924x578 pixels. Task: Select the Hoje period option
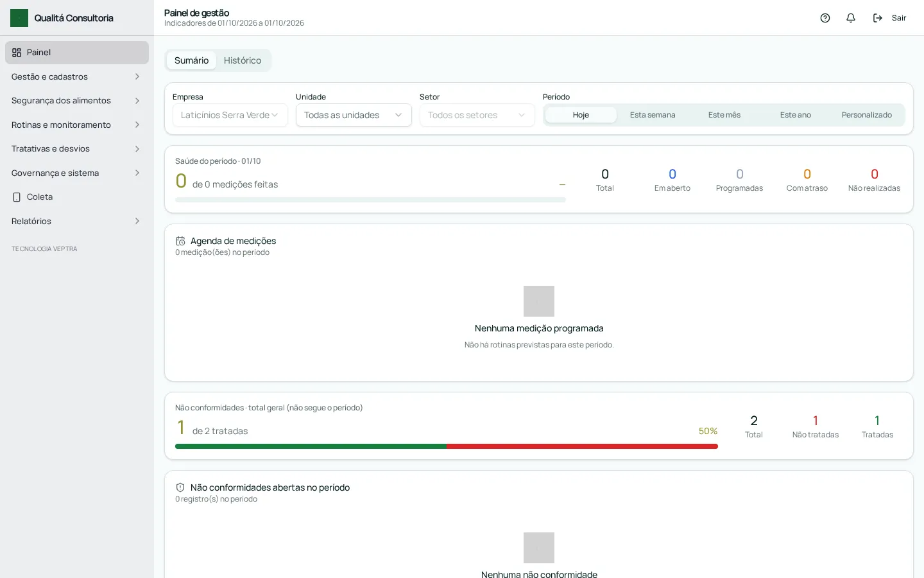(x=581, y=115)
